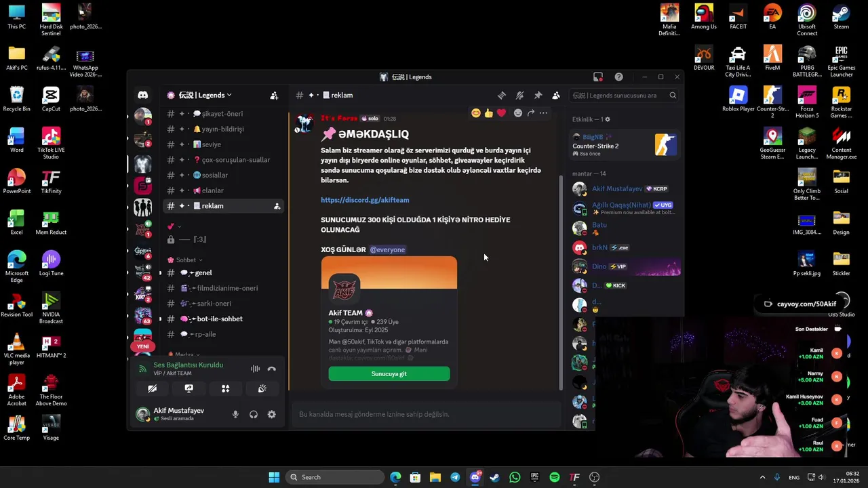Click the forward message arrow icon

(531, 113)
